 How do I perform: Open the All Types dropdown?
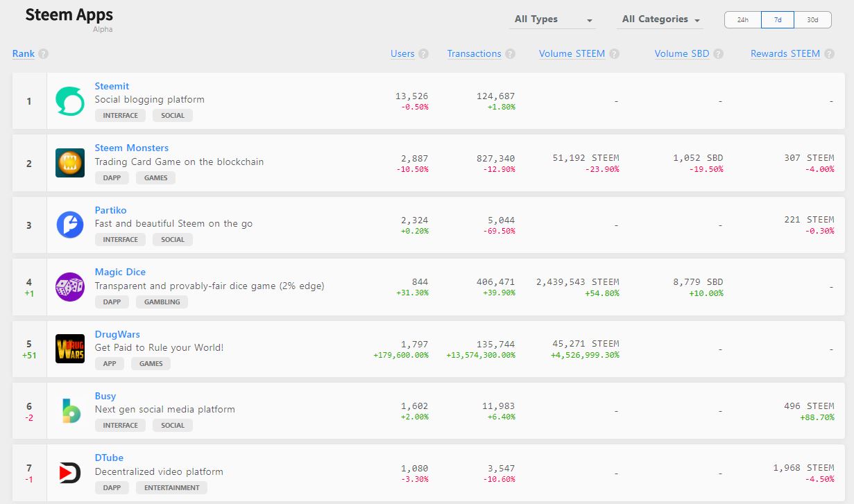click(x=552, y=19)
